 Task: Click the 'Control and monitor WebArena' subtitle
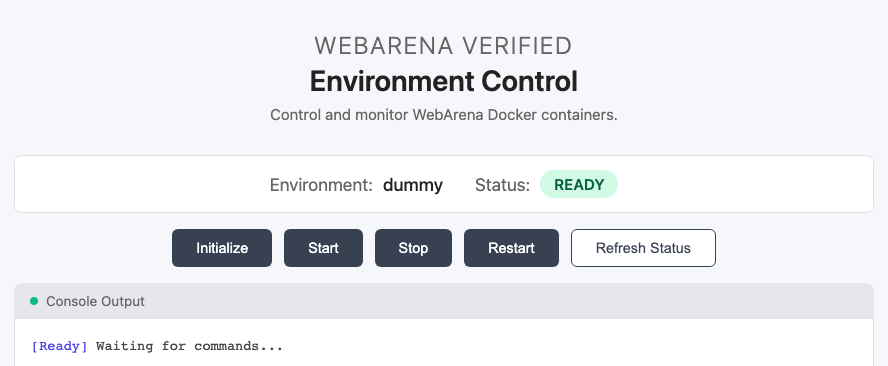coord(443,115)
